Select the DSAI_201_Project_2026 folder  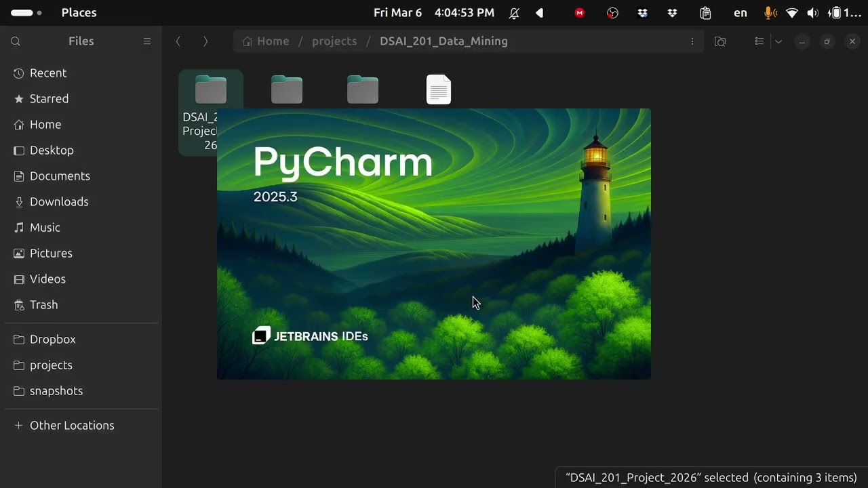(211, 113)
